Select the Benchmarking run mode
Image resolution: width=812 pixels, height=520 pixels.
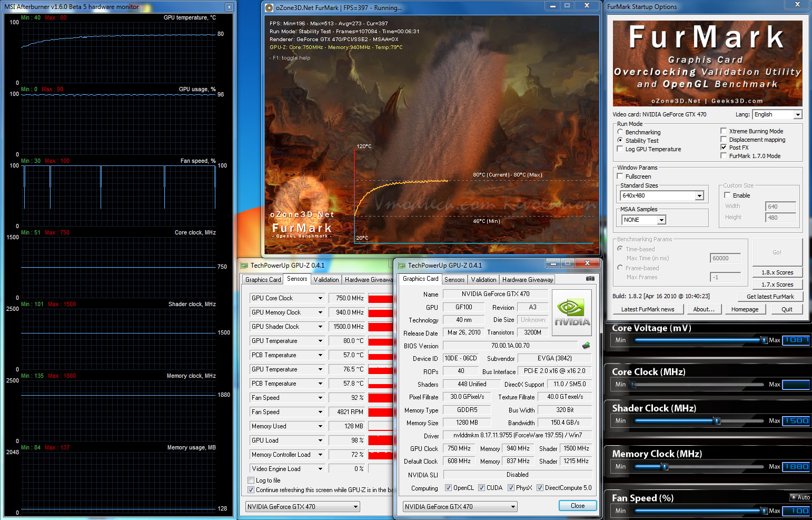tap(620, 132)
